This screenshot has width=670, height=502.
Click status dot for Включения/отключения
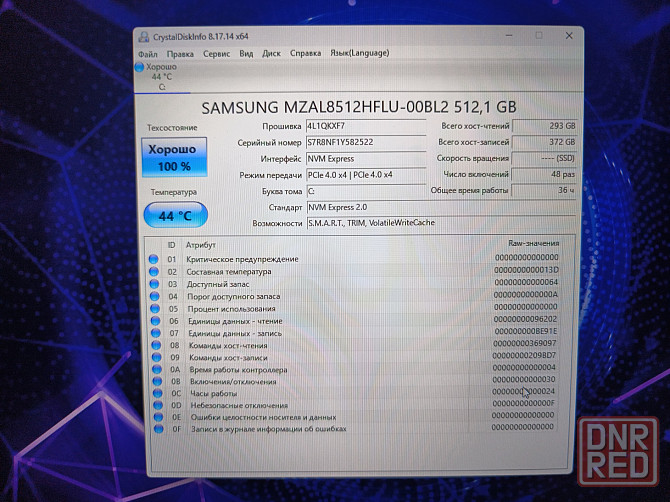coord(158,381)
